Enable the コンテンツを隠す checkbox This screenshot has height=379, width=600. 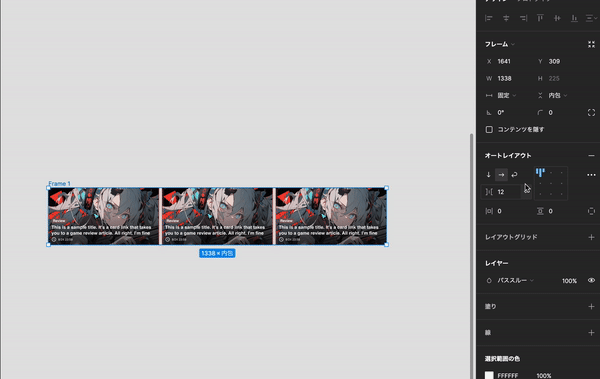click(489, 129)
